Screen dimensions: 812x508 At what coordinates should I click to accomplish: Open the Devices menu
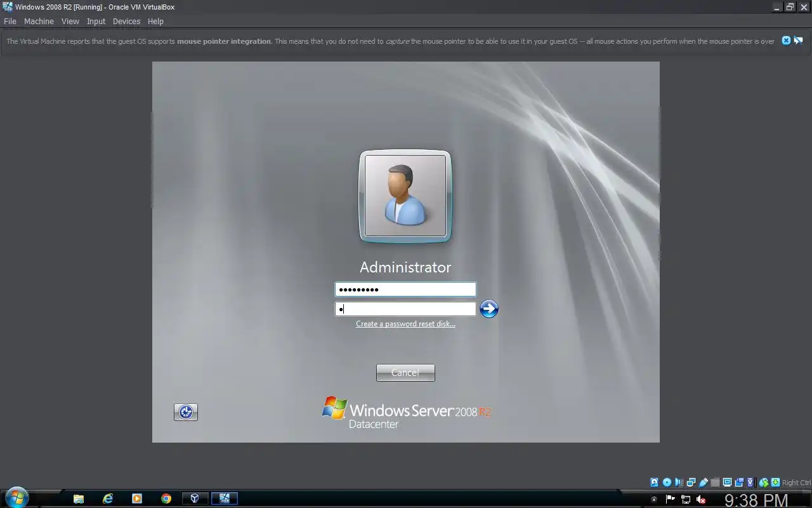(126, 21)
